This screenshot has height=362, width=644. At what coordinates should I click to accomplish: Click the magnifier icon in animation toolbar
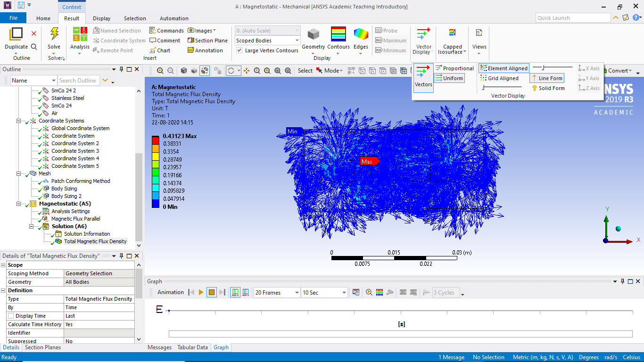click(x=369, y=293)
